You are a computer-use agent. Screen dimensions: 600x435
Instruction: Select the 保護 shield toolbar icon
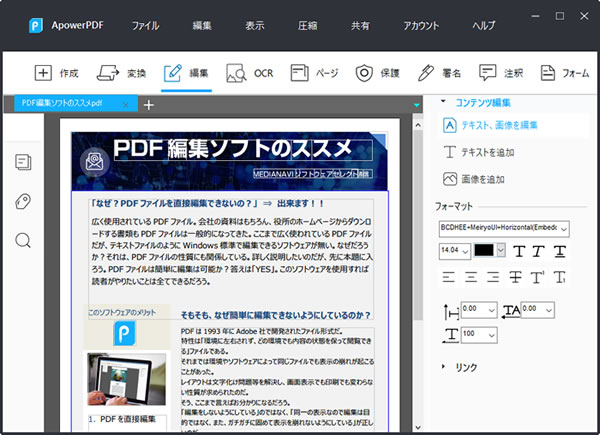point(364,73)
